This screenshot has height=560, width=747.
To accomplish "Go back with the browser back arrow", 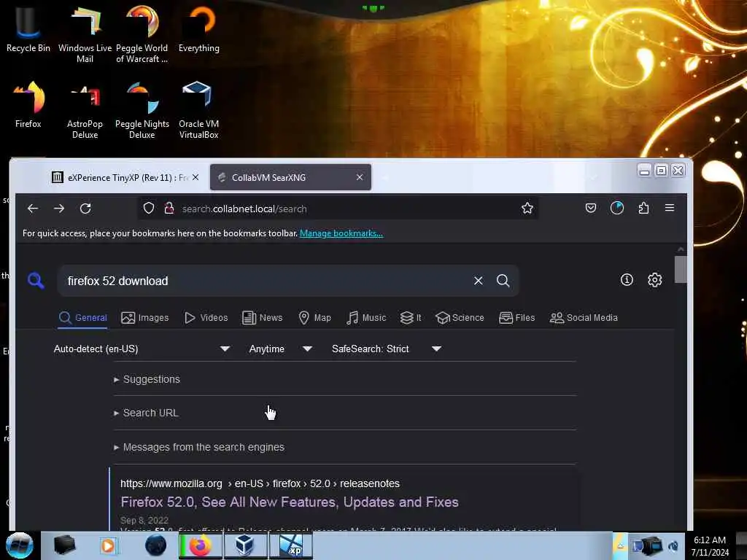I will tap(32, 209).
